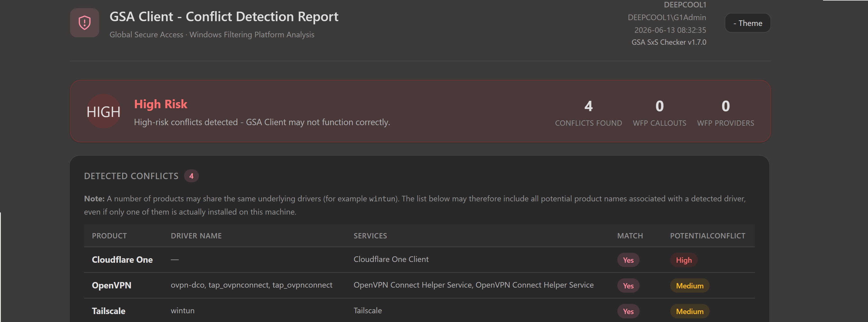
Task: Click the shield alert icon in header
Action: pyautogui.click(x=85, y=23)
